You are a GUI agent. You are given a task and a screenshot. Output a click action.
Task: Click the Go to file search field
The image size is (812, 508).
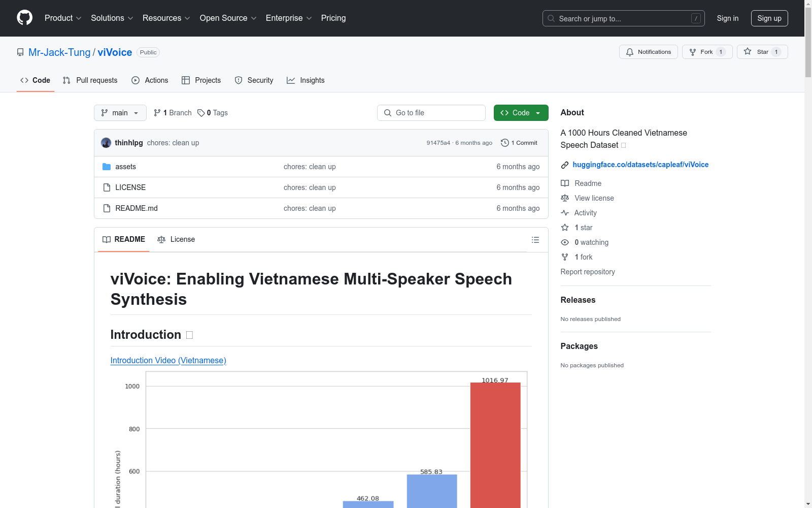coord(431,113)
